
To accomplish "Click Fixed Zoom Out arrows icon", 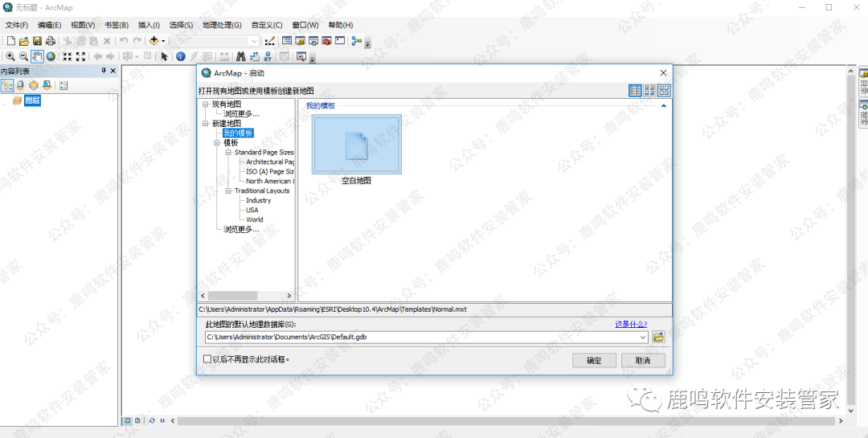I will point(81,56).
